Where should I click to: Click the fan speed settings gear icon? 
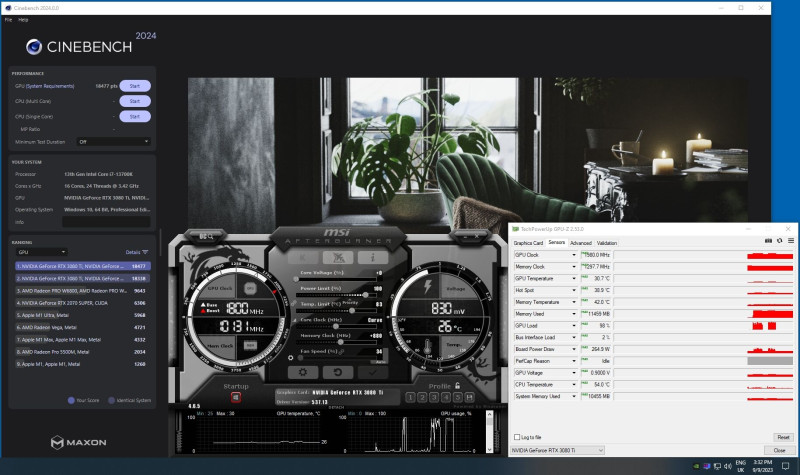pyautogui.click(x=291, y=358)
